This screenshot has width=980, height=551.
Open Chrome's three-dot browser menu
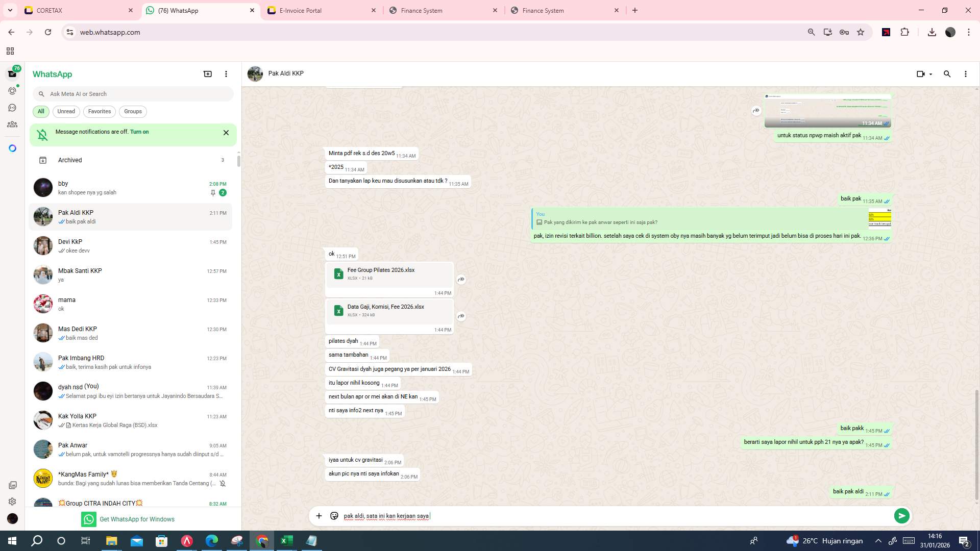point(968,32)
